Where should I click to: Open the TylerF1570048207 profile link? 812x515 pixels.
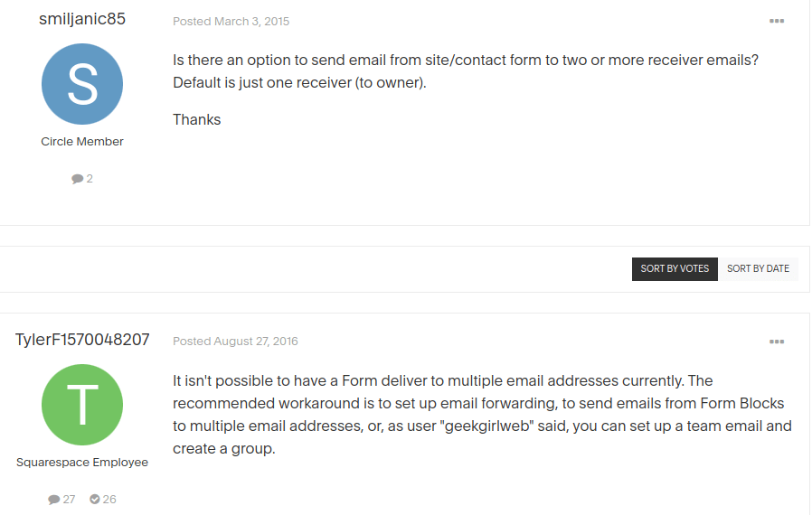(82, 340)
